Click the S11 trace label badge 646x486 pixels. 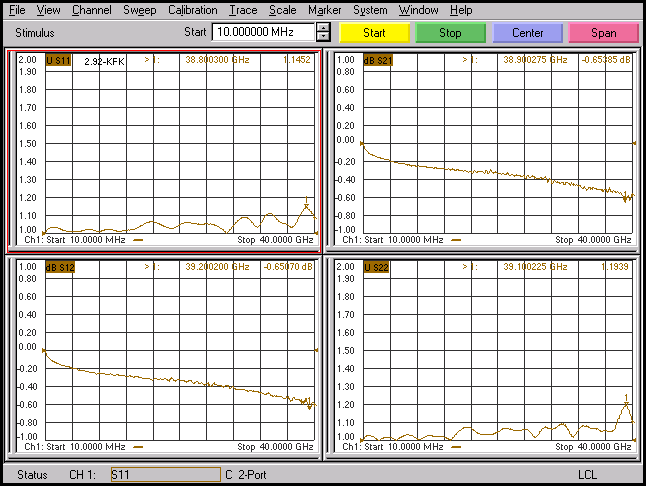(60, 60)
